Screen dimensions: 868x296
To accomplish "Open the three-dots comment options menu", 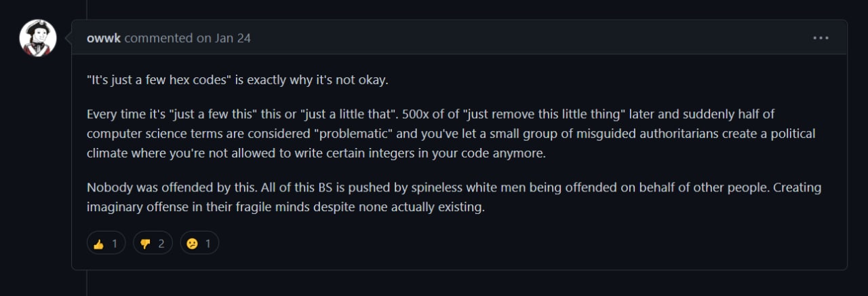I will [821, 38].
